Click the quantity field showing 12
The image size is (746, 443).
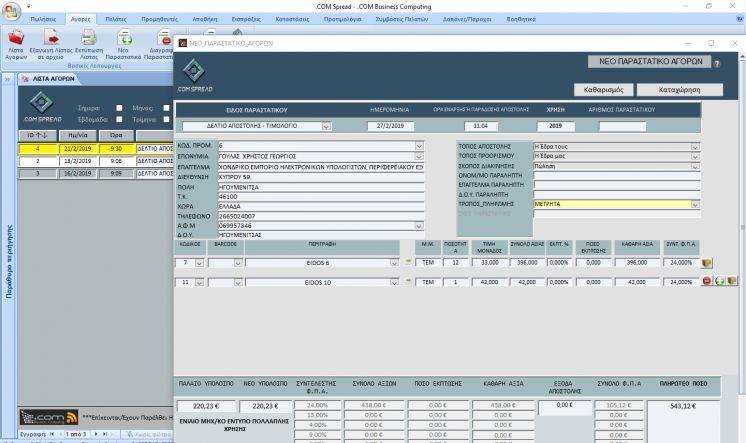[455, 263]
